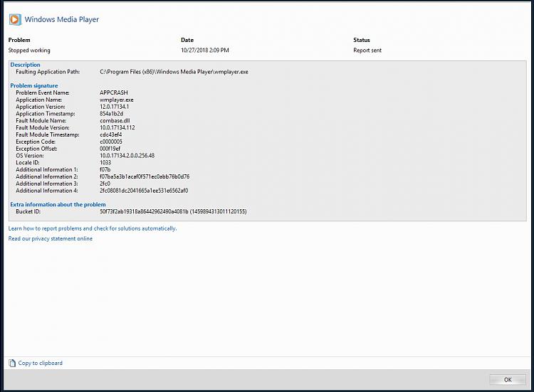534x392 pixels.
Task: Select Fault Module Version 10.0.17134.112
Action: click(x=117, y=127)
